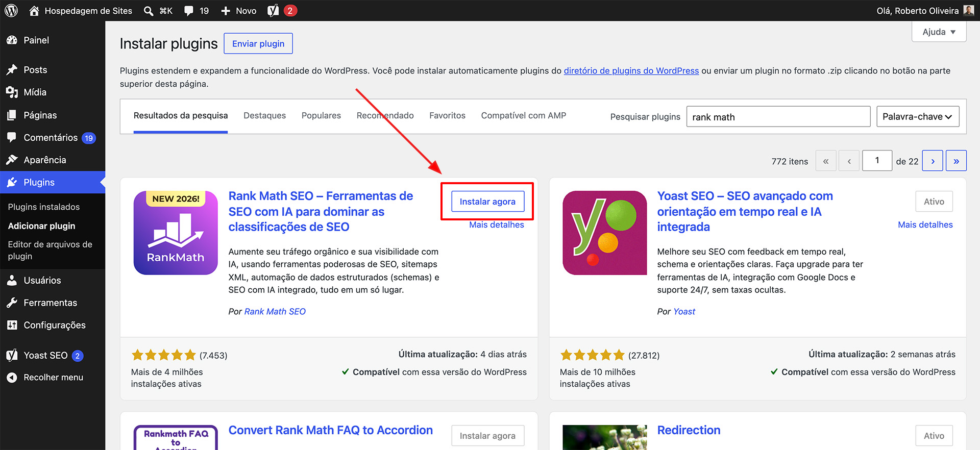The width and height of the screenshot is (980, 450).
Task: Click the Yoast SEO sidebar badge 2
Action: pyautogui.click(x=77, y=356)
